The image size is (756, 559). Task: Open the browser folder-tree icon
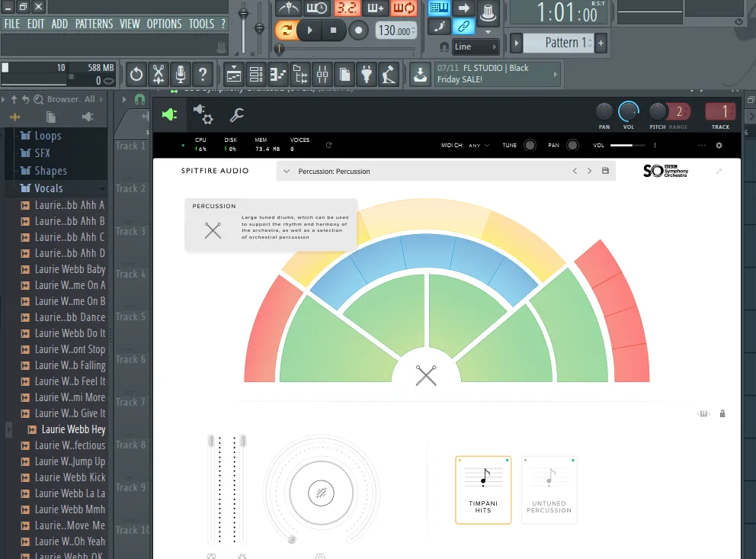tap(300, 74)
